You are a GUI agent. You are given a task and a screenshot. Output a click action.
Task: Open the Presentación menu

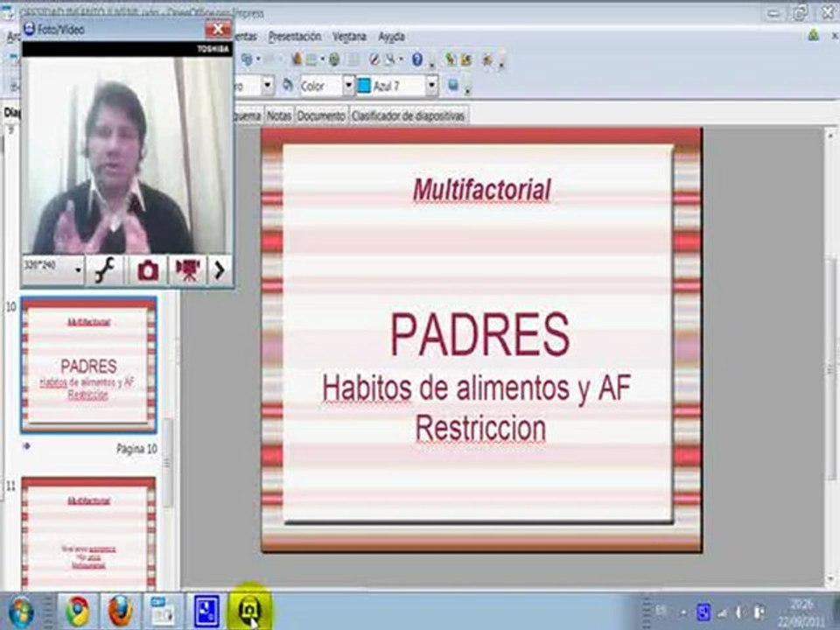point(295,37)
